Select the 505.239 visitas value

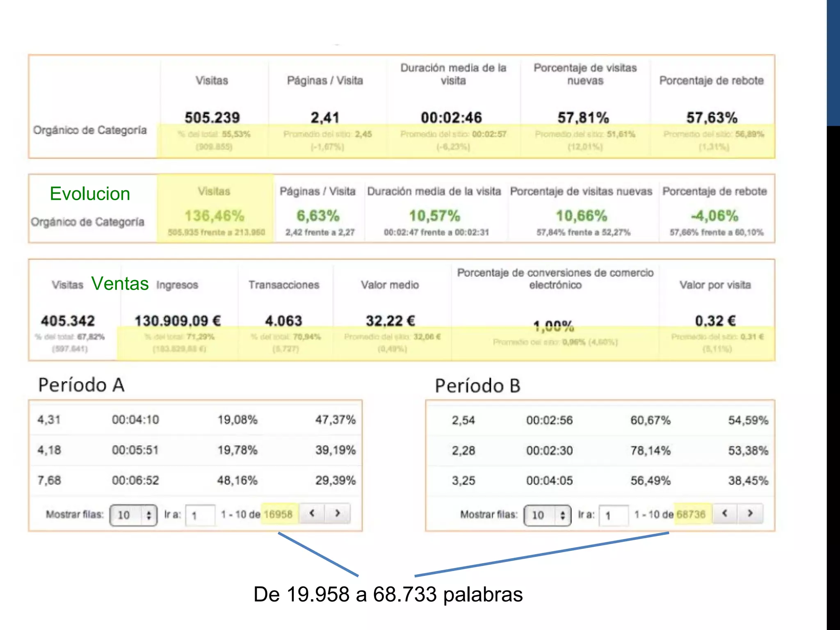(212, 118)
